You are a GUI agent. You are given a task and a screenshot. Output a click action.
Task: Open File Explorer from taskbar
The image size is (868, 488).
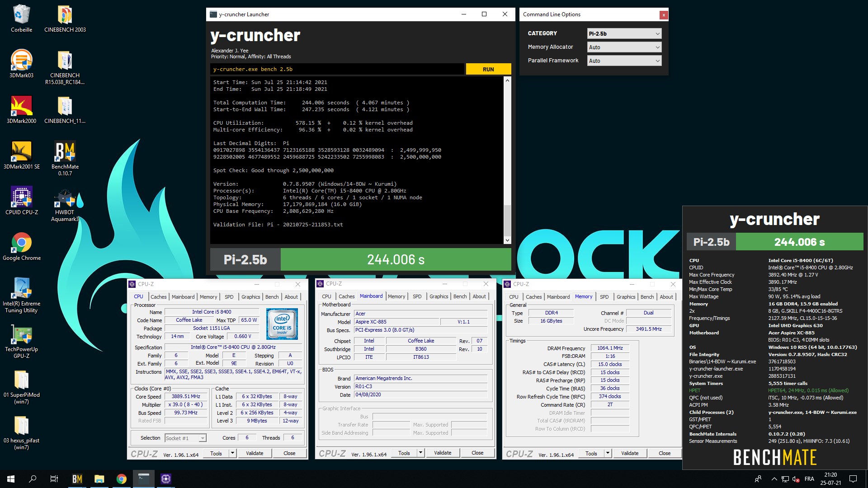(99, 479)
